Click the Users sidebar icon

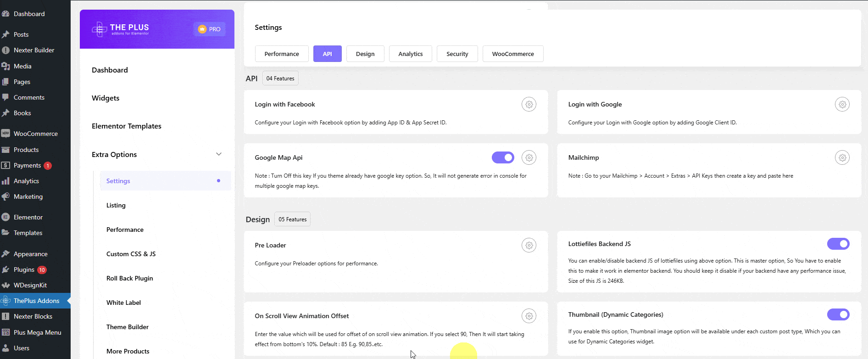(x=6, y=348)
